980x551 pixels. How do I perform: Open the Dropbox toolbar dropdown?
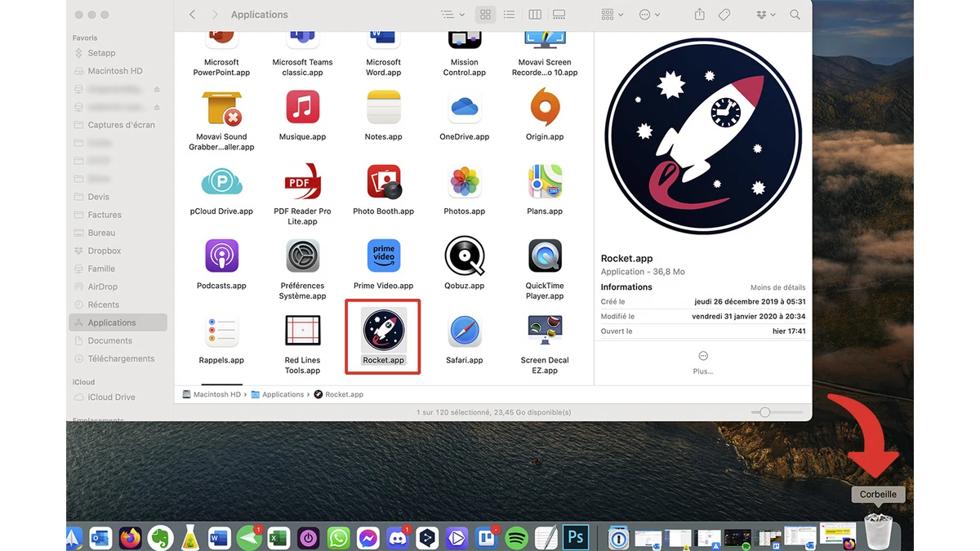tap(766, 15)
